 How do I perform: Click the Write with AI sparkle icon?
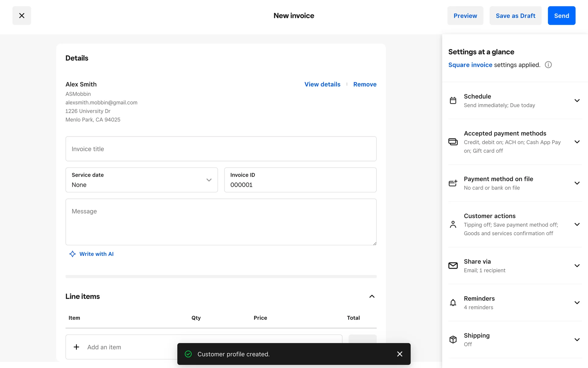coord(73,254)
